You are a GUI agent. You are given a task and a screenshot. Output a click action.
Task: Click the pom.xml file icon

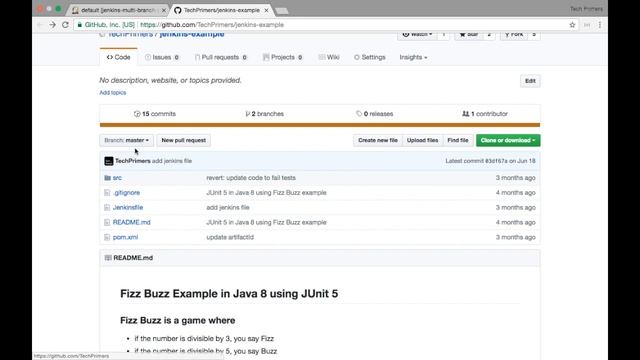[107, 237]
